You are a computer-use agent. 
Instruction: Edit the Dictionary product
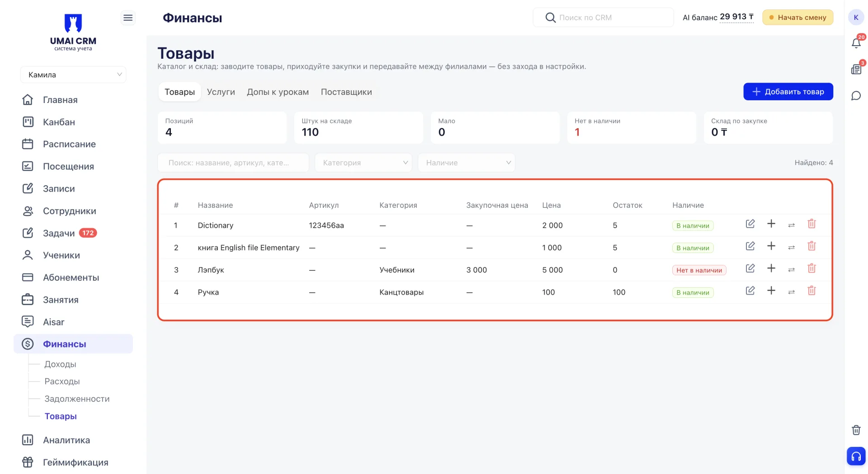click(x=750, y=224)
